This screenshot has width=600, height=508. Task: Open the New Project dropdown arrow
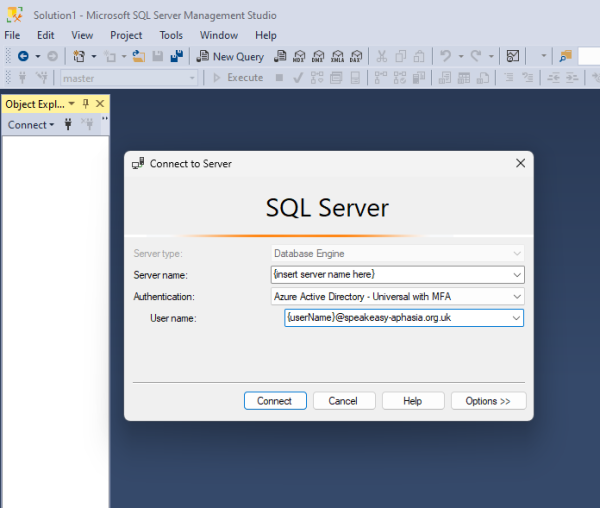tap(94, 57)
